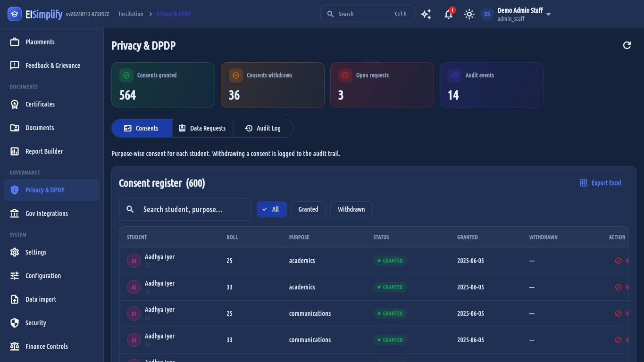Open the AI sparkle assistant icon

click(426, 14)
